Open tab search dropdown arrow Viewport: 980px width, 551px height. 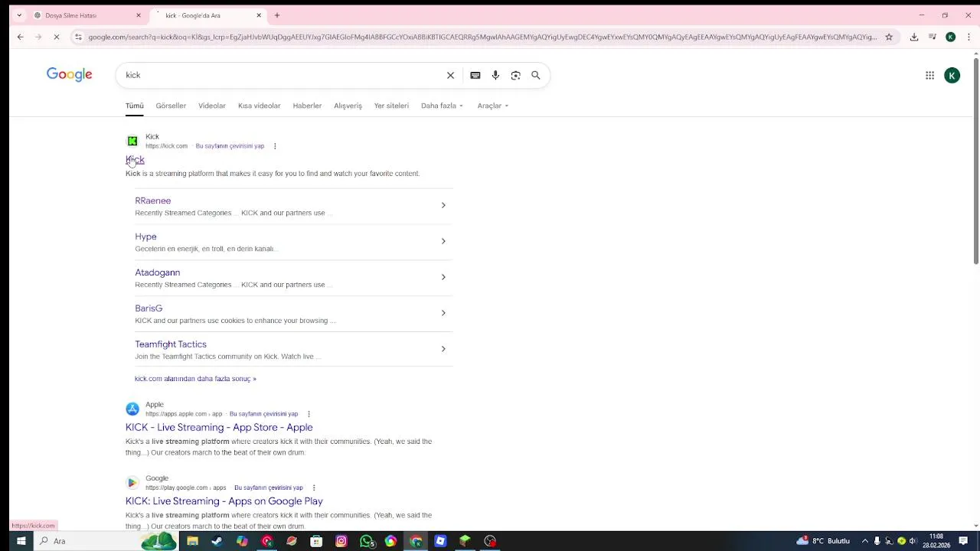19,15
